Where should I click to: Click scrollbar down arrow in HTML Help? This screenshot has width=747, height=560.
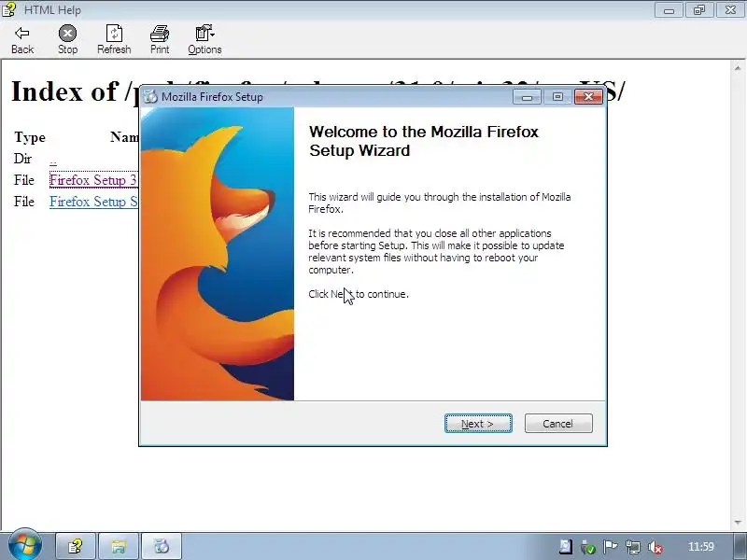[738, 522]
